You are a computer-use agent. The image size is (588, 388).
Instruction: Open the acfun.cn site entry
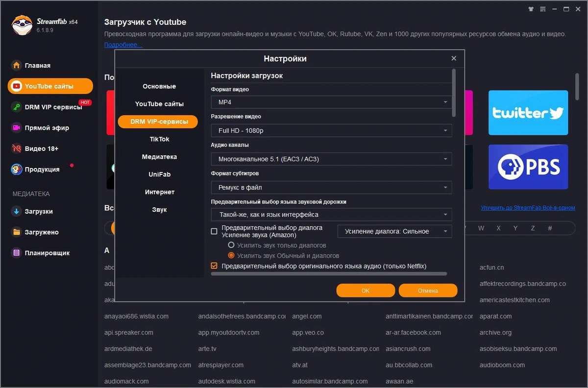coord(492,267)
